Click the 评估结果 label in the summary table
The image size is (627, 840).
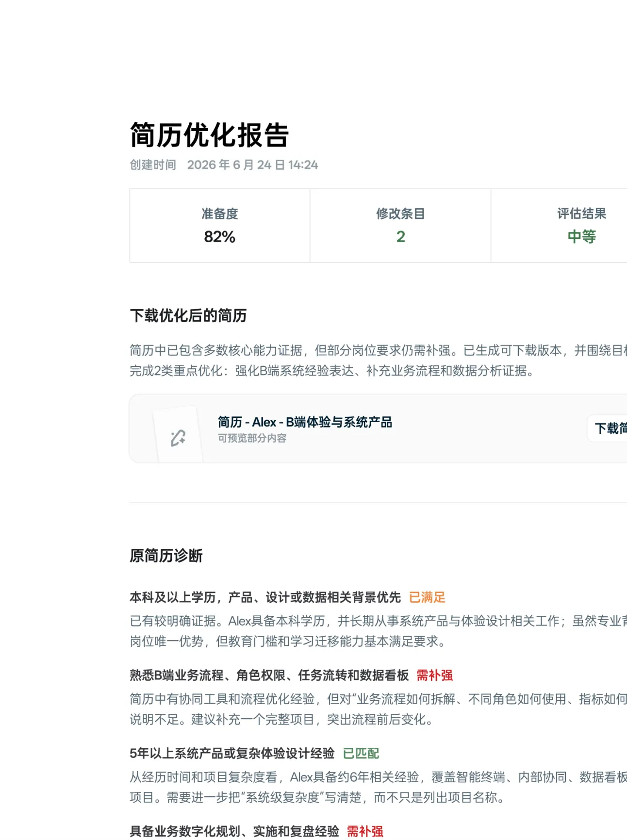581,214
